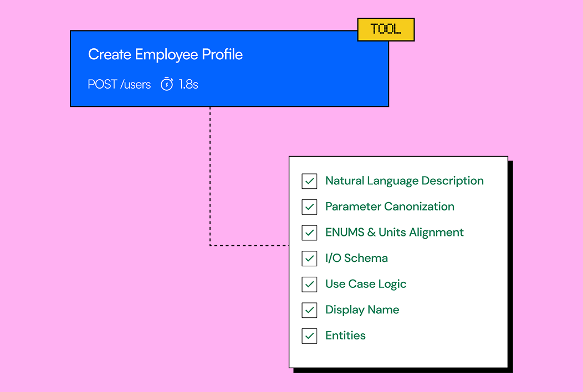Image resolution: width=583 pixels, height=392 pixels.
Task: Click the I/O Schema label
Action: (x=356, y=258)
